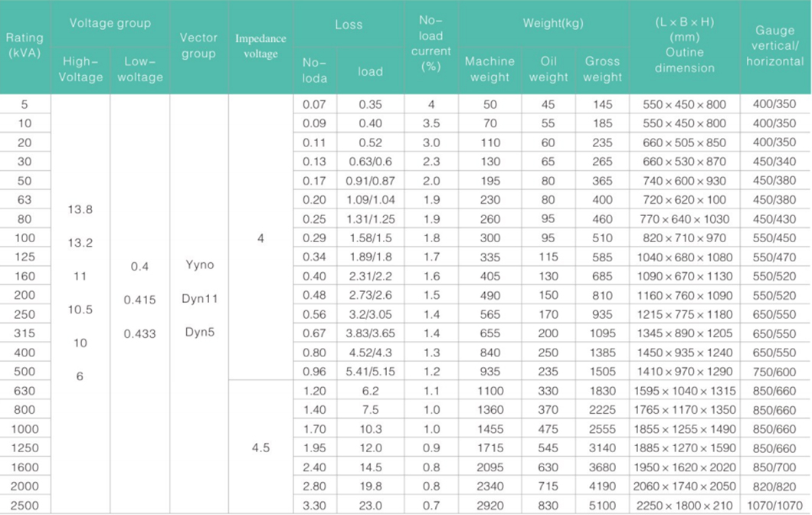Select the load loss value "19.8"
Viewport: 812px width, 515px height.
point(370,486)
